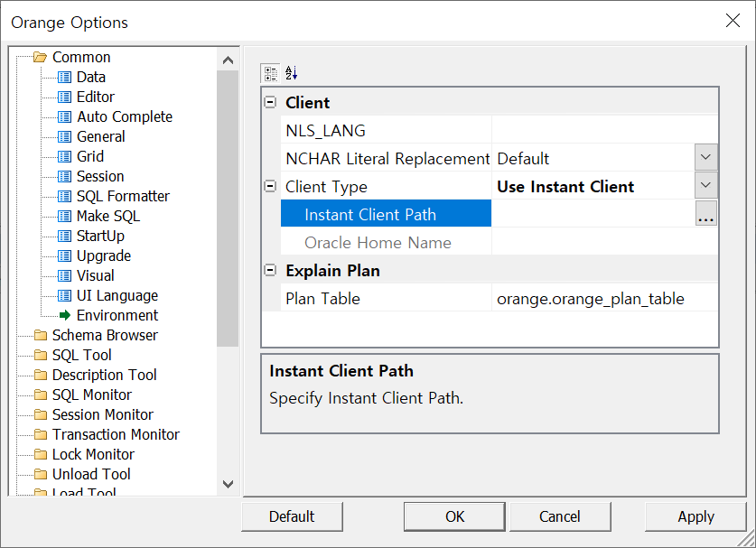Click the Auto Complete page icon
The image size is (756, 548).
pos(65,116)
